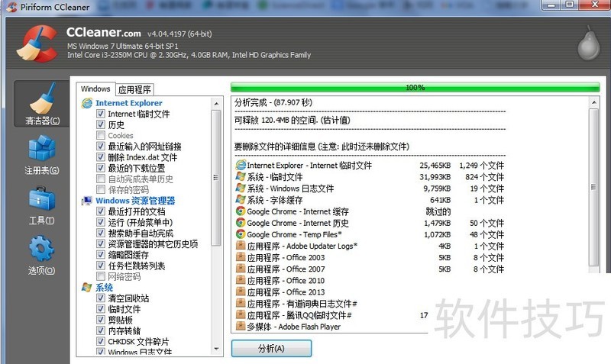
Task: Click the Internet Explorer category heading
Action: (x=129, y=103)
